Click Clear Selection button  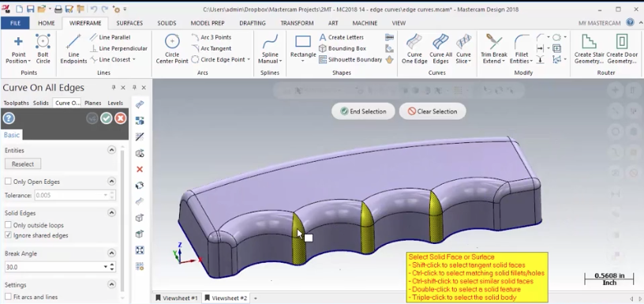432,111
